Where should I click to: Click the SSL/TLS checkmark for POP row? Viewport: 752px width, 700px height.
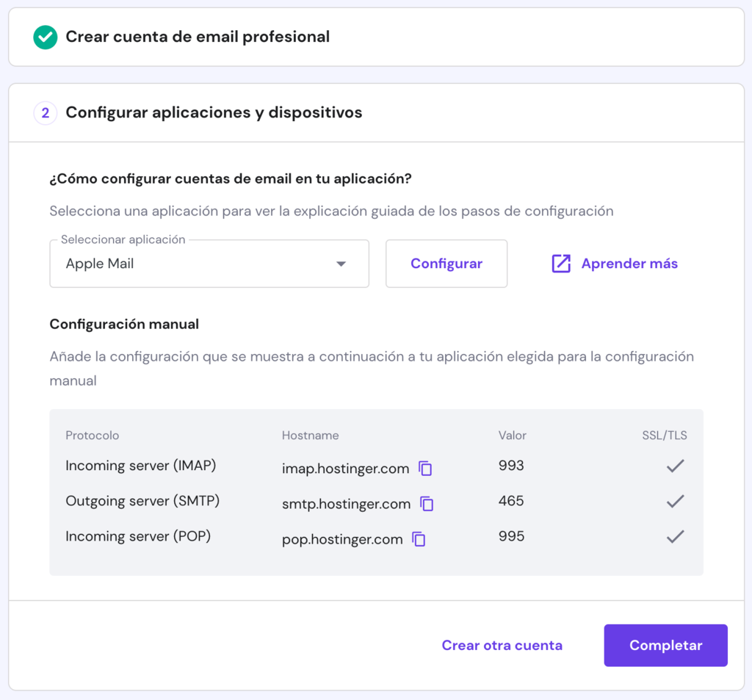(x=674, y=536)
